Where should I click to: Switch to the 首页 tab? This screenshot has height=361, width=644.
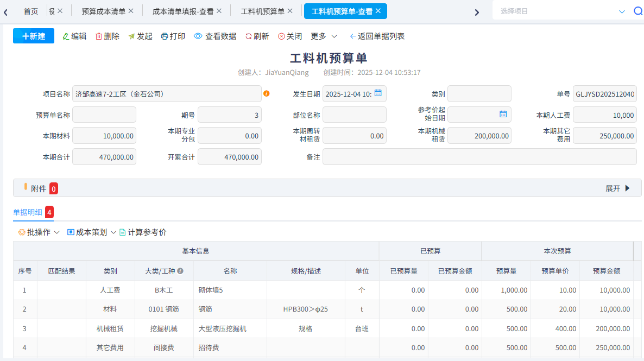30,10
